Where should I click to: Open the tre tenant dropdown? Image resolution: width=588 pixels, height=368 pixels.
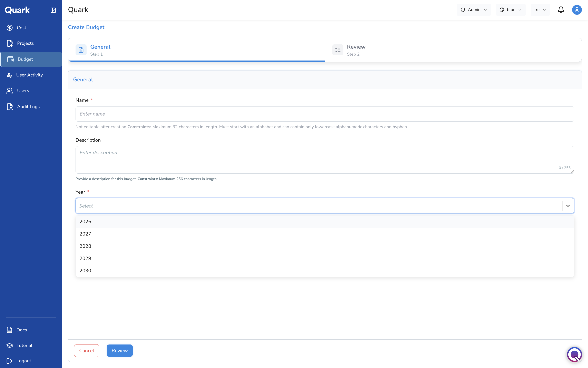pos(540,10)
